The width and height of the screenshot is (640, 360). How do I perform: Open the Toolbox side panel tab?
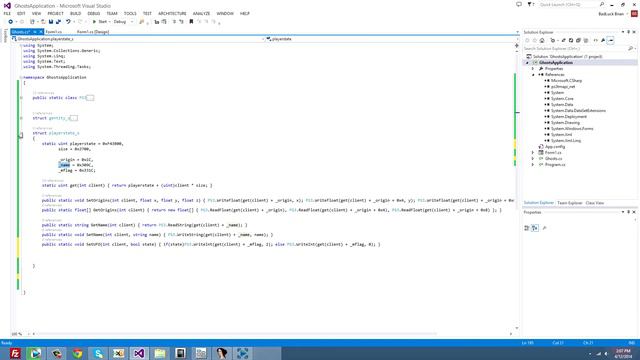pos(5,36)
